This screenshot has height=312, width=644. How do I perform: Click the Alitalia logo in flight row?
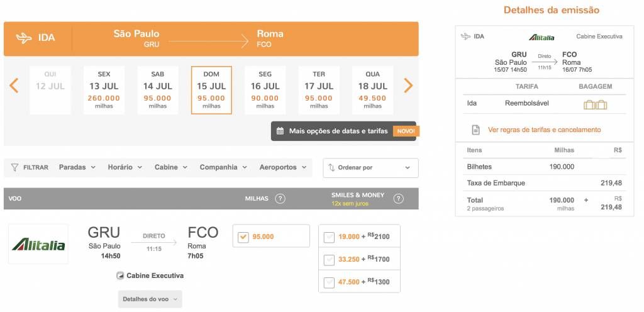[x=38, y=244]
